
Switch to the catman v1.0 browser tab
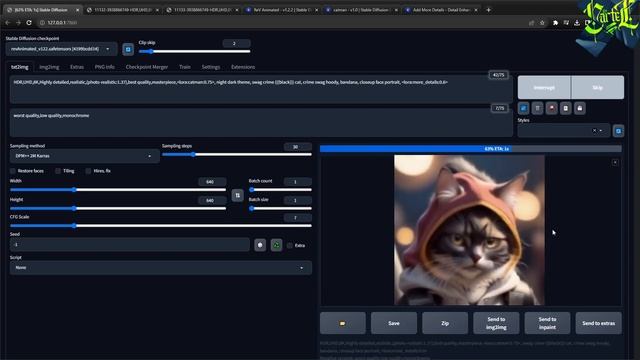(x=361, y=10)
